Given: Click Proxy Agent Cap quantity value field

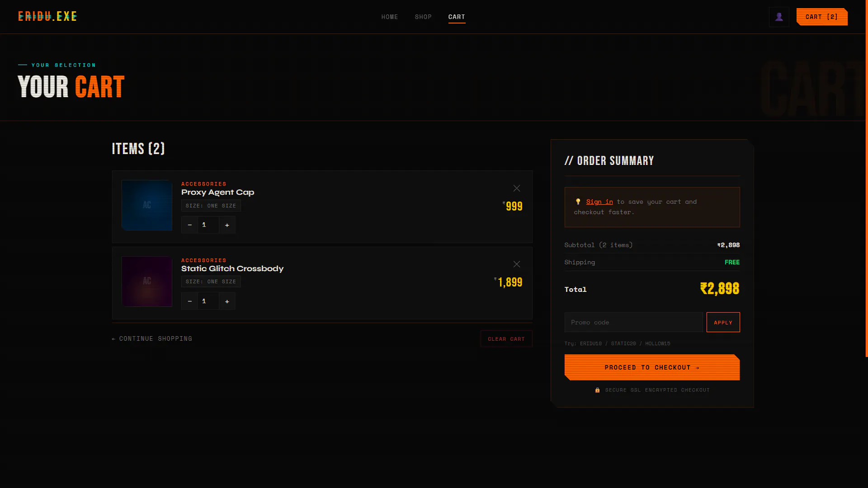Looking at the screenshot, I should (208, 225).
